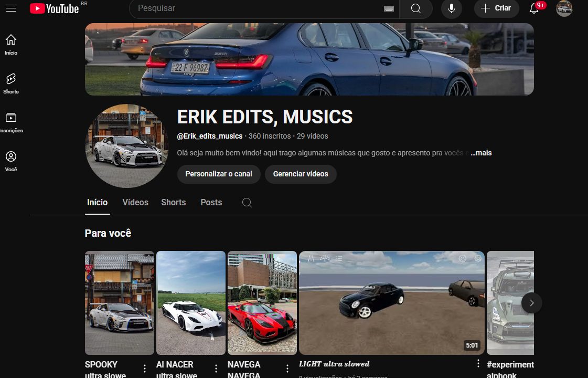Open the AI NACER short thumbnail
This screenshot has height=378, width=588.
point(191,303)
